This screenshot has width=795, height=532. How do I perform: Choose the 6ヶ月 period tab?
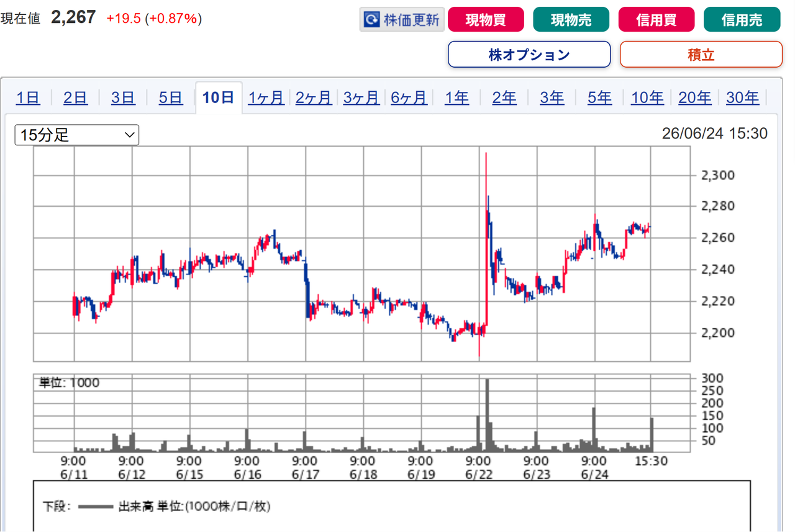[x=409, y=97]
